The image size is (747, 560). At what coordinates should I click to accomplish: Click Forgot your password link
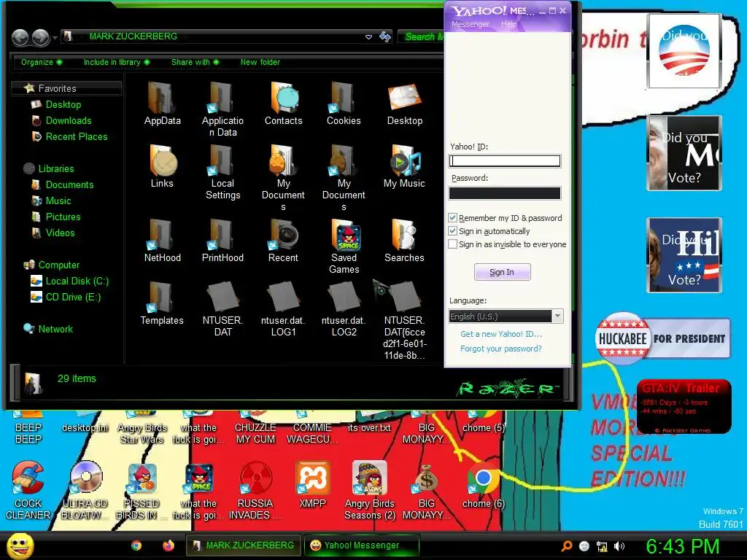tap(500, 349)
